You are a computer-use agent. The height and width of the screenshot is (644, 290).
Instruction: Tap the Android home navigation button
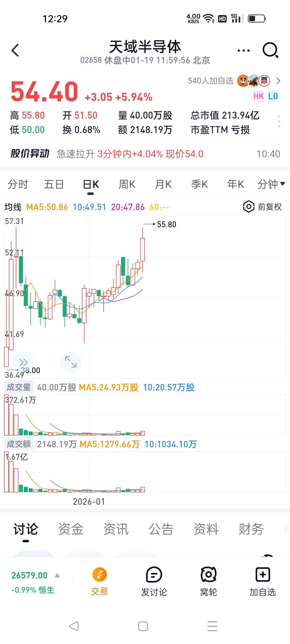pyautogui.click(x=143, y=626)
